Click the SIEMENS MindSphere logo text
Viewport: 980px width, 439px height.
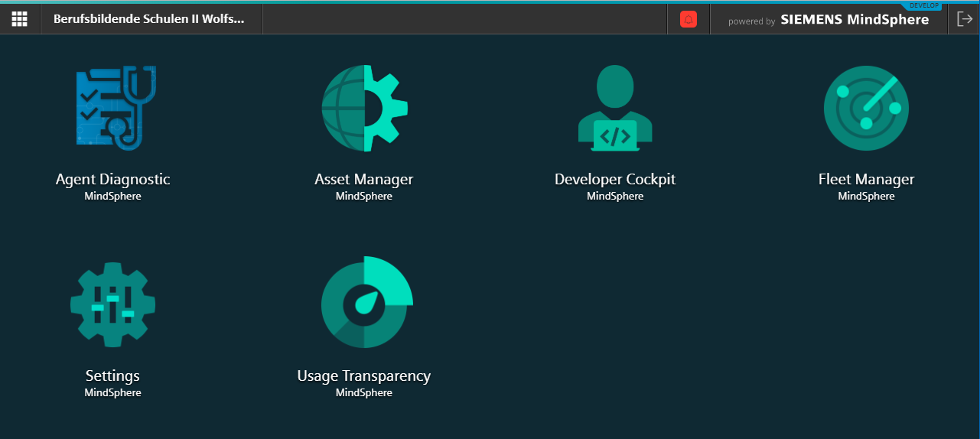coord(855,21)
